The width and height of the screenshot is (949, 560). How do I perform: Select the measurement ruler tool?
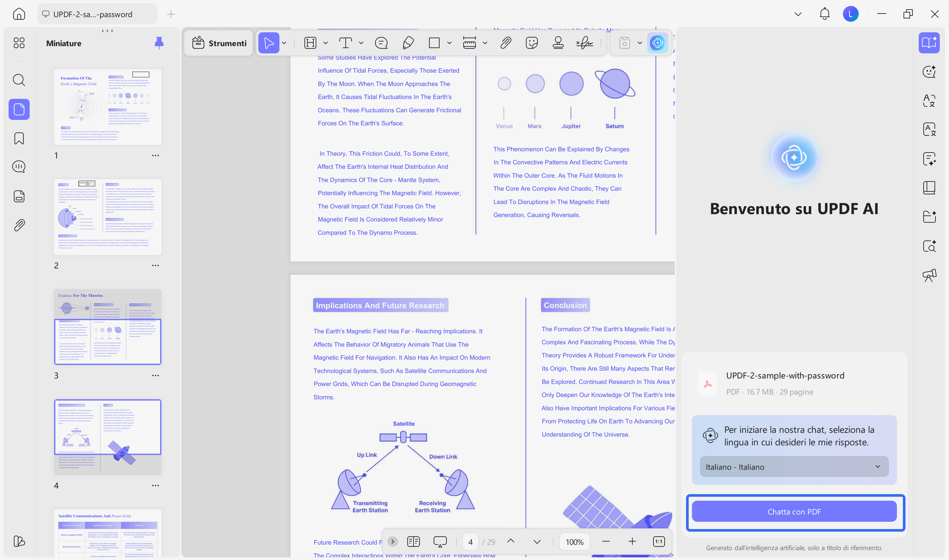pyautogui.click(x=469, y=43)
